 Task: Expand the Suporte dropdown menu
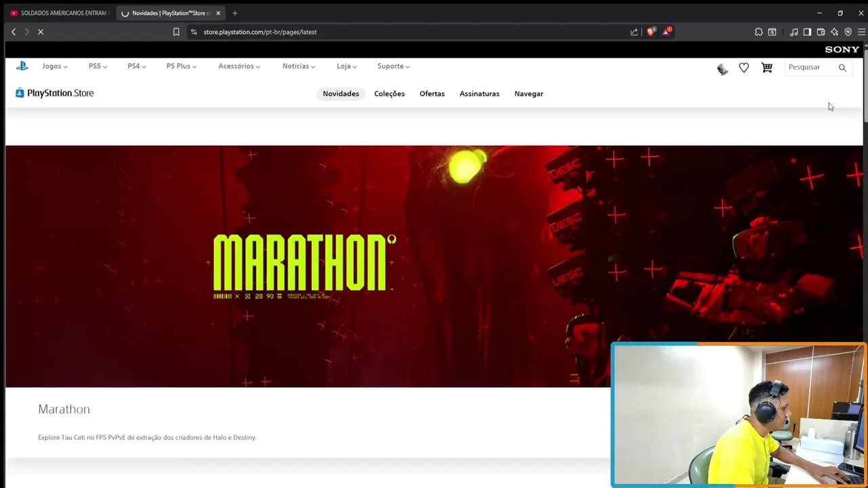point(393,66)
